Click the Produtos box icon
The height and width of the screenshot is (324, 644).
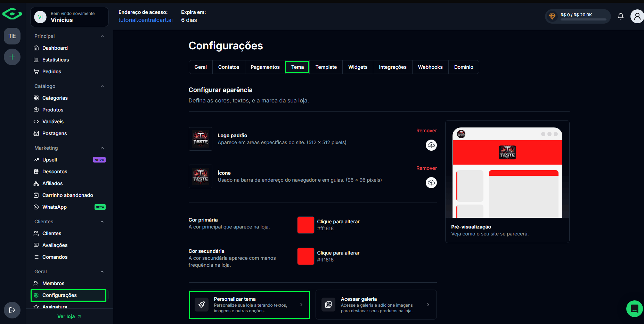pyautogui.click(x=36, y=110)
